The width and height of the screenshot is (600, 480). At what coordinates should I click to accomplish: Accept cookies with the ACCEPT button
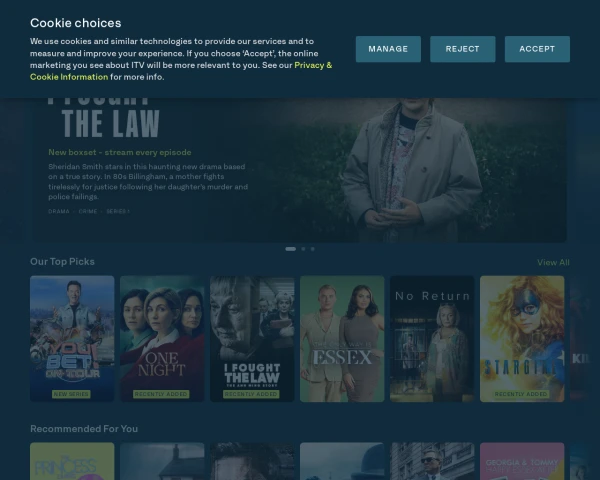[537, 49]
